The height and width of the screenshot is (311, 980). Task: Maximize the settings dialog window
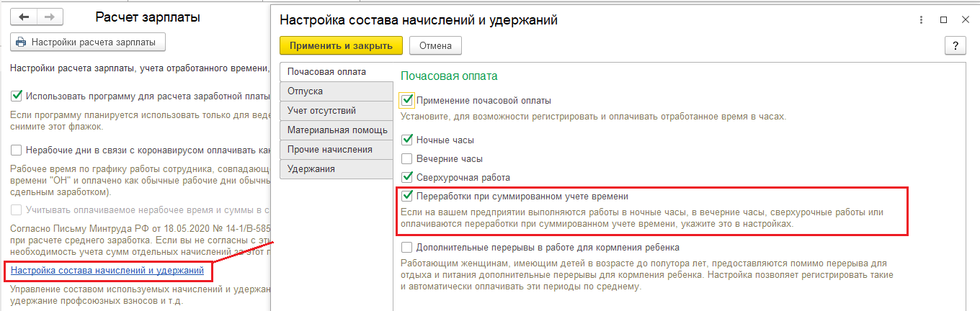[943, 19]
